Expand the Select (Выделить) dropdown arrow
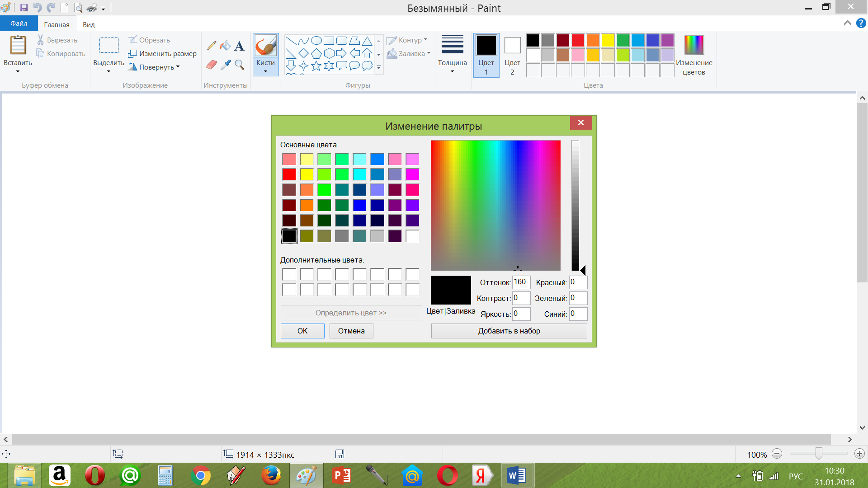868x488 pixels. click(x=109, y=71)
